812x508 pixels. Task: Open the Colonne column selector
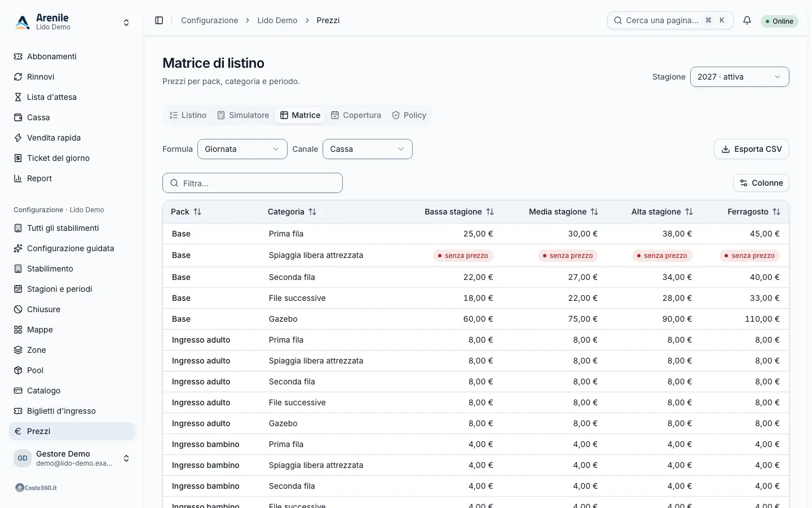[761, 183]
